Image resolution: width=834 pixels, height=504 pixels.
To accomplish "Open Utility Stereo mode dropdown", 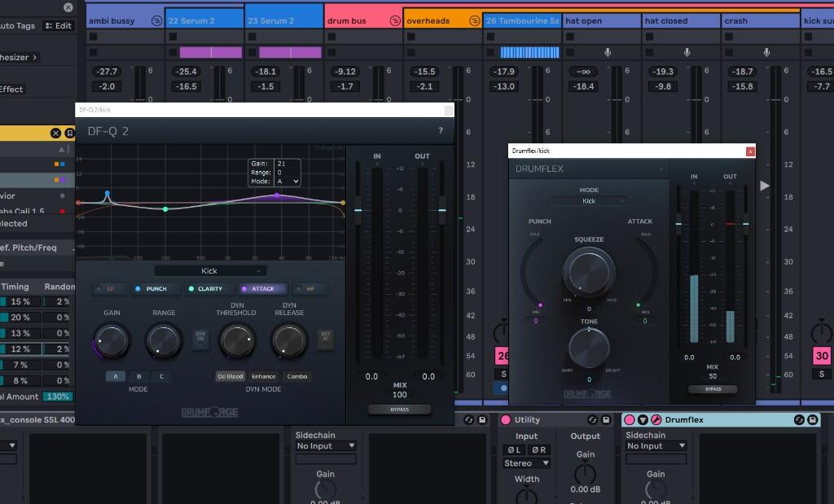I will point(526,463).
